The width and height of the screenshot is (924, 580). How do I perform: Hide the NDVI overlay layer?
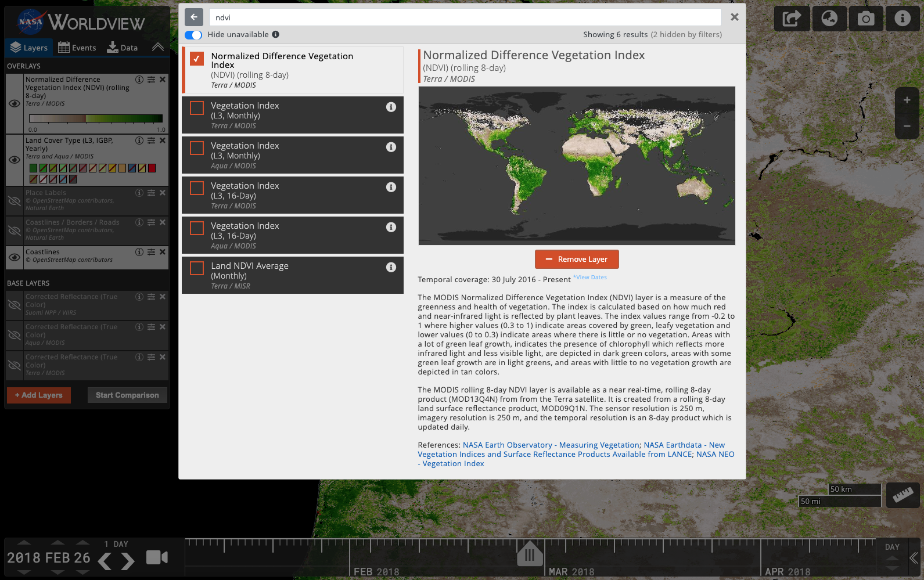point(15,103)
